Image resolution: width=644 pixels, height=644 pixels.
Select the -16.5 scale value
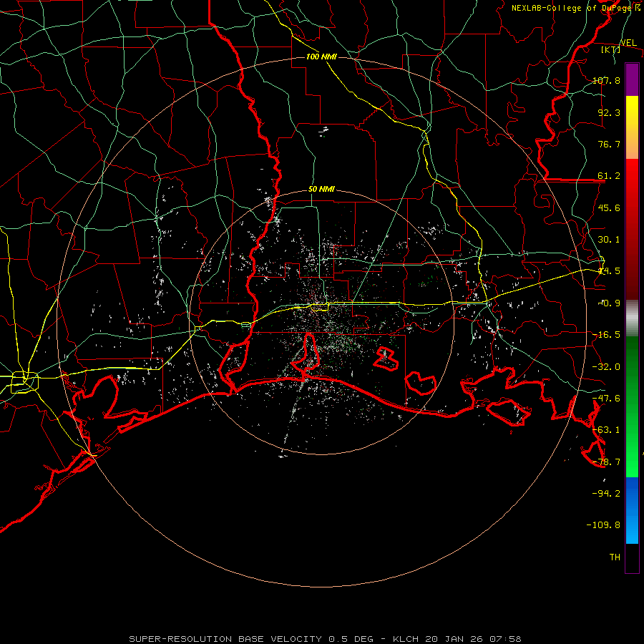point(606,335)
